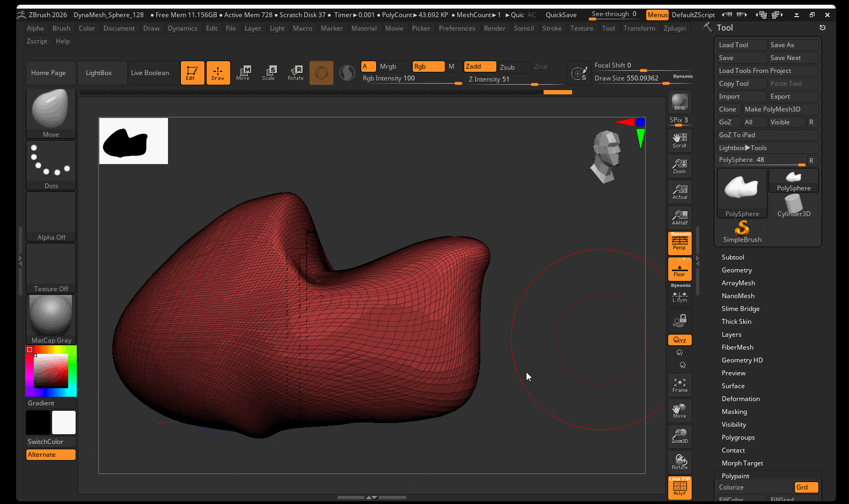
Task: Select the Scale gizmo tool
Action: click(x=268, y=72)
